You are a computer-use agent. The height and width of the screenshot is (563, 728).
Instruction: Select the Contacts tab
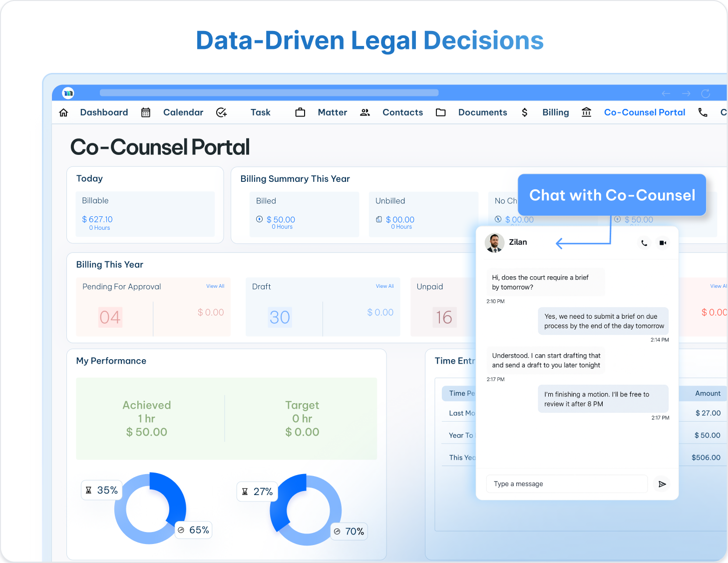403,112
